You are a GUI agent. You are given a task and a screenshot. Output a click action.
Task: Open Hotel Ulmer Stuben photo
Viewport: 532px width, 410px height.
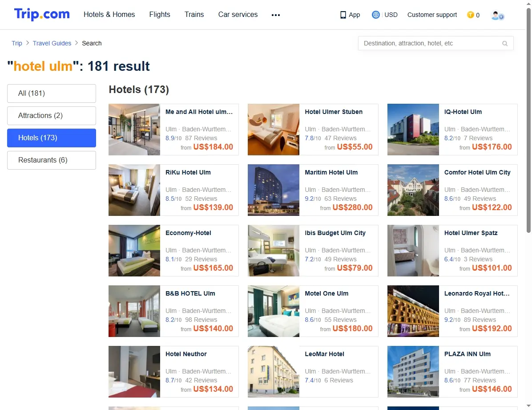tap(274, 130)
